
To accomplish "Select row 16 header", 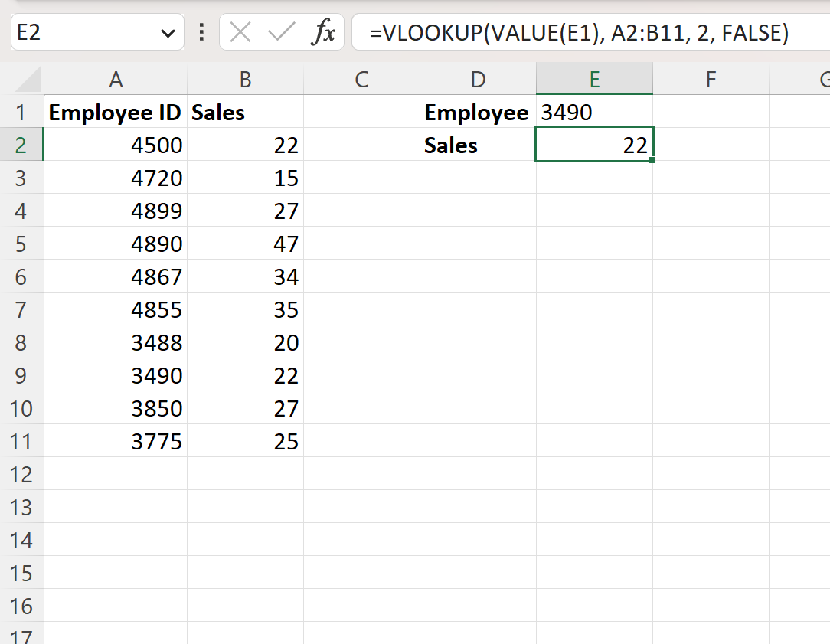I will [21, 606].
